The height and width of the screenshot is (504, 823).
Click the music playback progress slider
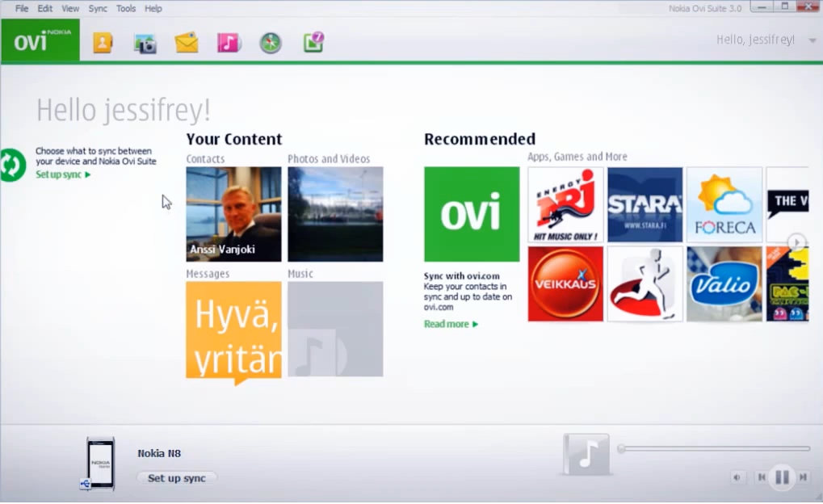[713, 448]
